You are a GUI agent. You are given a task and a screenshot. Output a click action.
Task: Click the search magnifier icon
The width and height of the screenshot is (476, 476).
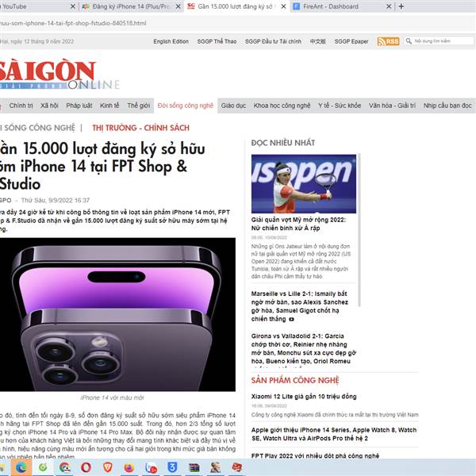coord(409,41)
